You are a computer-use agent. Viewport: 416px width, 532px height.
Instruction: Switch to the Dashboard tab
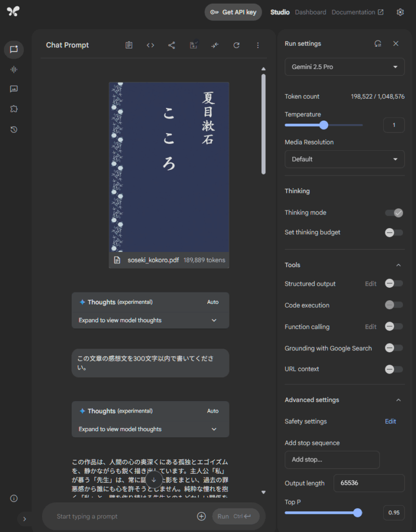(x=310, y=12)
